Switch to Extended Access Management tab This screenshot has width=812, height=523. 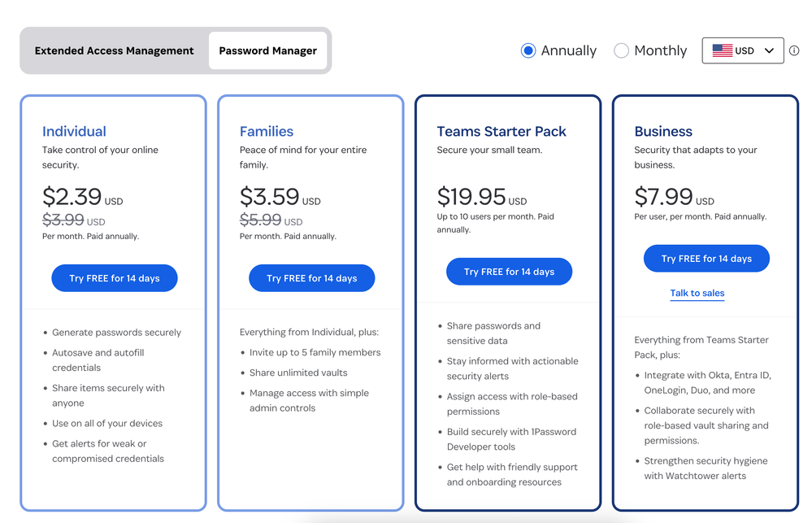(115, 50)
